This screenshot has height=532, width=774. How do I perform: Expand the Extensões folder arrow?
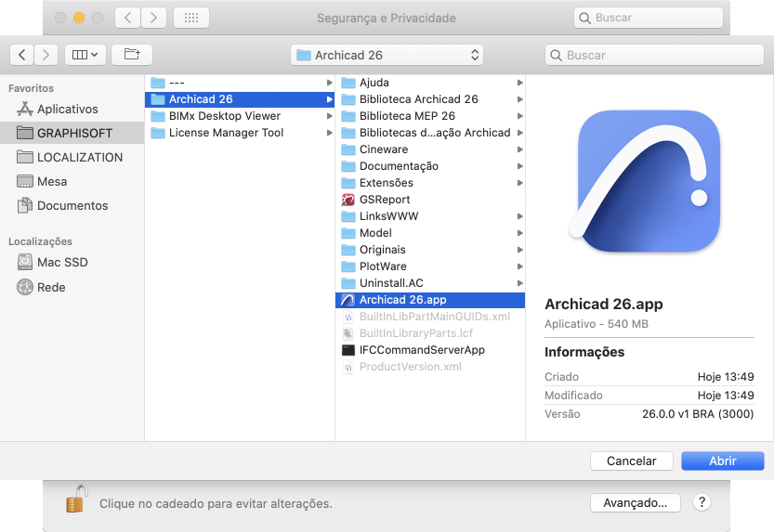tap(519, 183)
